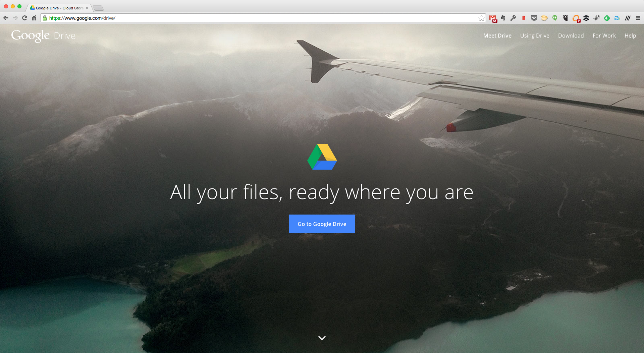Image resolution: width=644 pixels, height=353 pixels.
Task: Click the Go to Google Drive button
Action: 322,224
